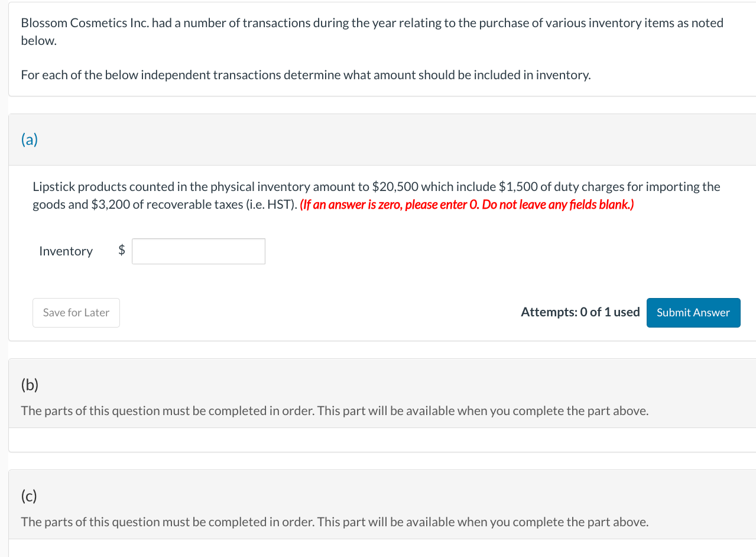Click the Submit Answer button

[x=693, y=312]
